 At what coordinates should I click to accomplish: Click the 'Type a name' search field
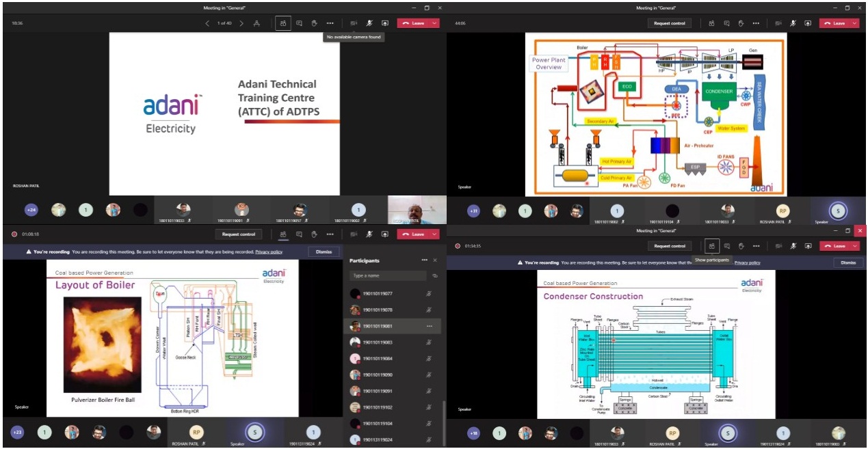pos(389,275)
